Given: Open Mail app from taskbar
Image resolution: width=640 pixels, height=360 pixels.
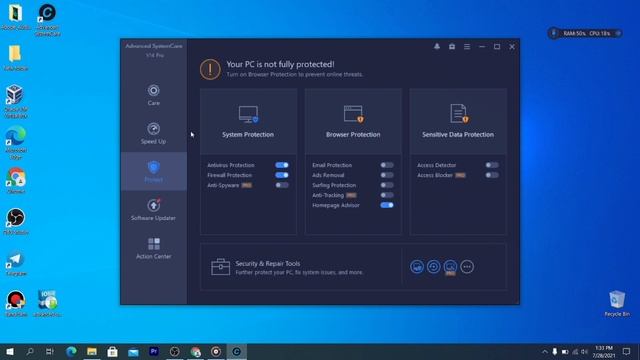Looking at the screenshot, I should tap(133, 351).
